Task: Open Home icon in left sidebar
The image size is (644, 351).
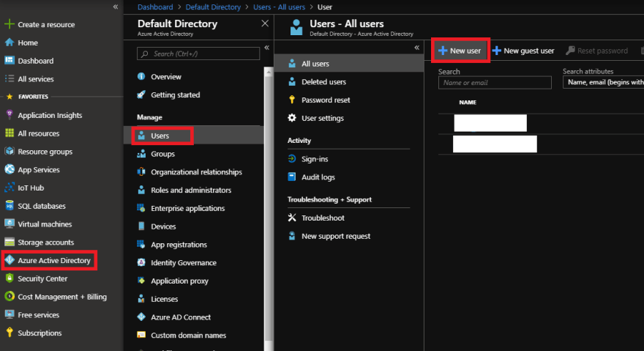Action: coord(9,43)
